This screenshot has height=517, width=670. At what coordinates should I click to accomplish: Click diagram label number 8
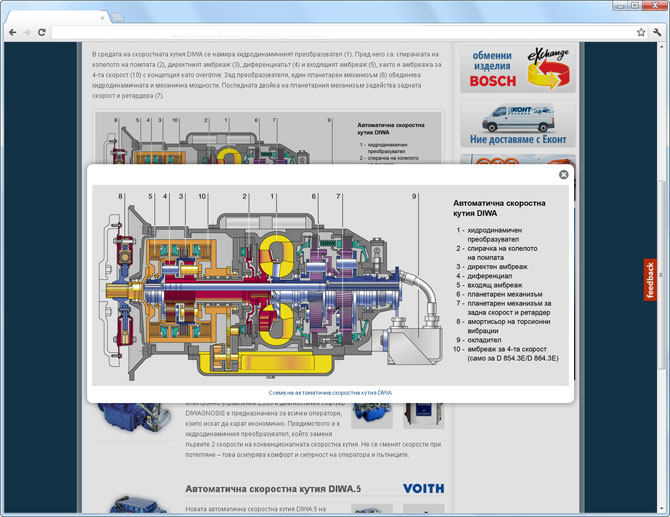(x=120, y=197)
